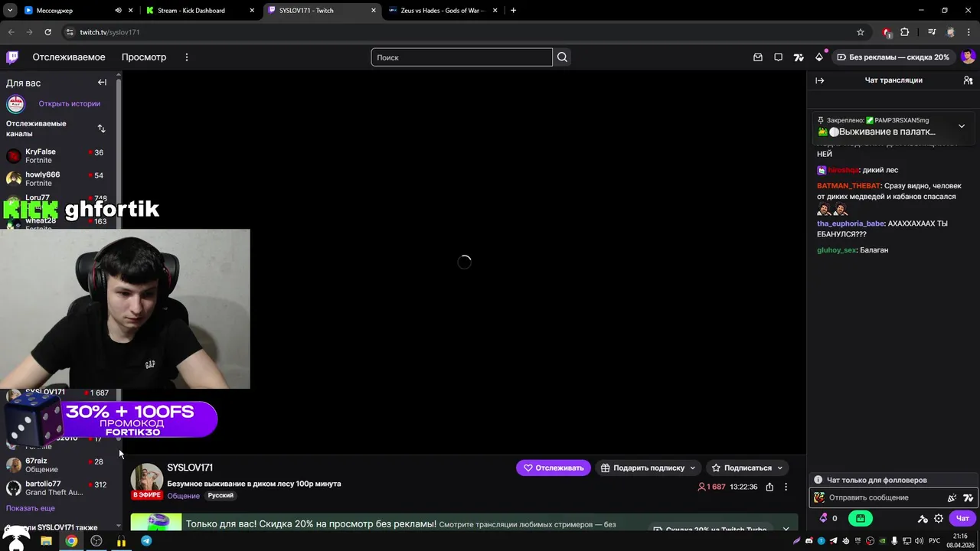980x551 pixels.
Task: Collapse the For You sidebar arrow
Action: (102, 83)
